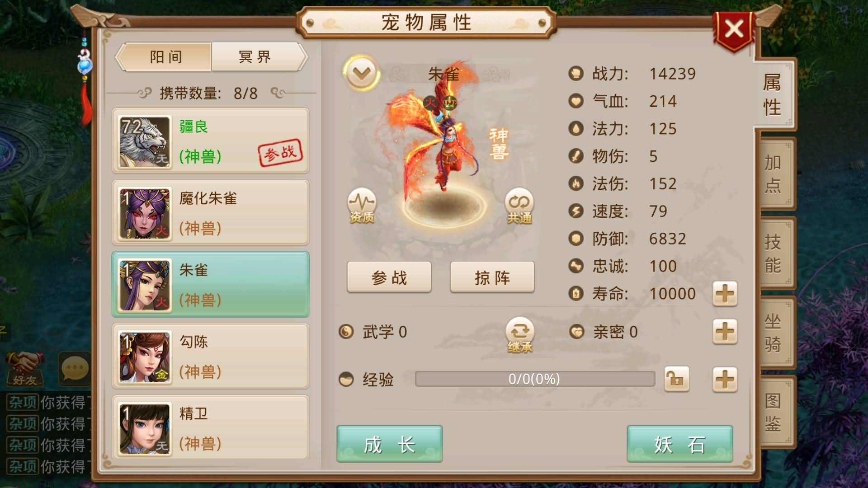Increase 亲密 with its plus button

[x=725, y=332]
